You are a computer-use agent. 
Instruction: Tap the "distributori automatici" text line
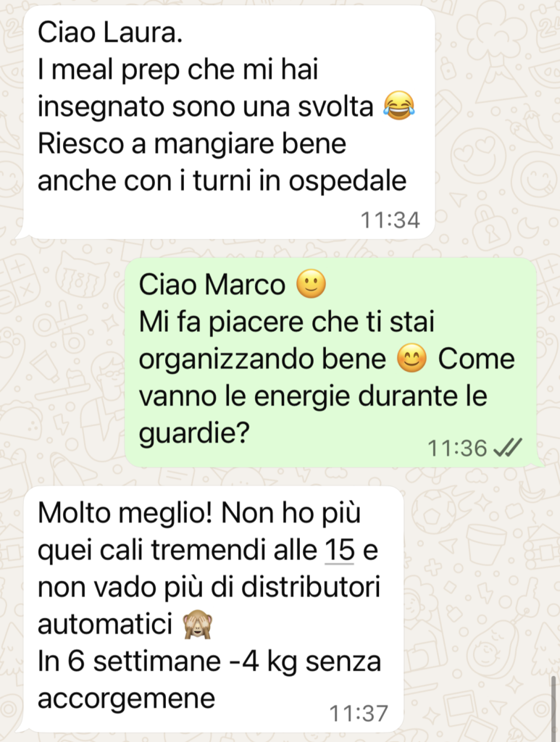[x=209, y=605]
